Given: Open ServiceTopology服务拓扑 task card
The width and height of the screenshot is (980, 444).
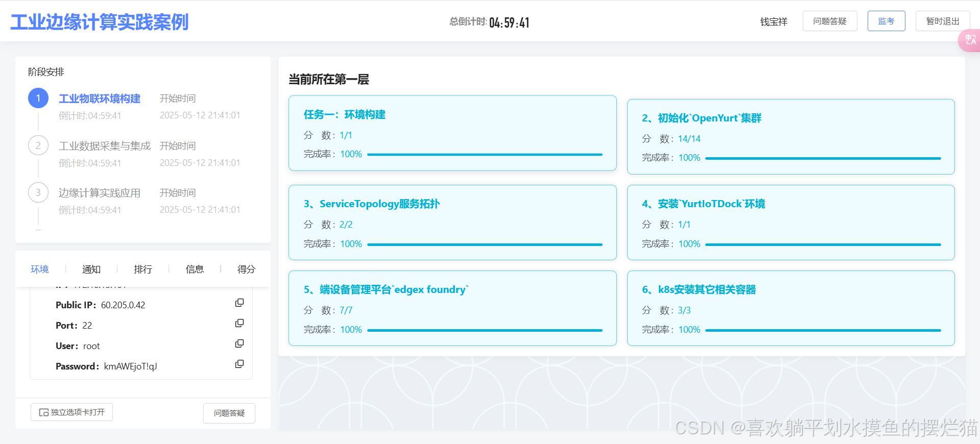Looking at the screenshot, I should pyautogui.click(x=452, y=223).
